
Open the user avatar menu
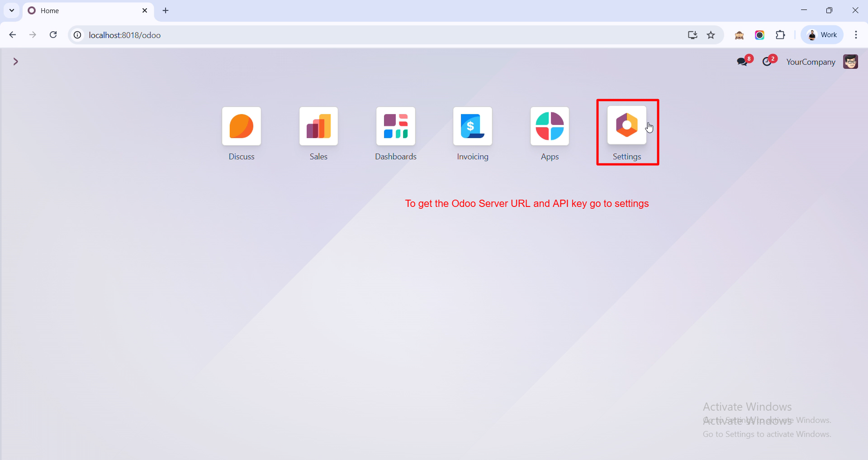850,62
